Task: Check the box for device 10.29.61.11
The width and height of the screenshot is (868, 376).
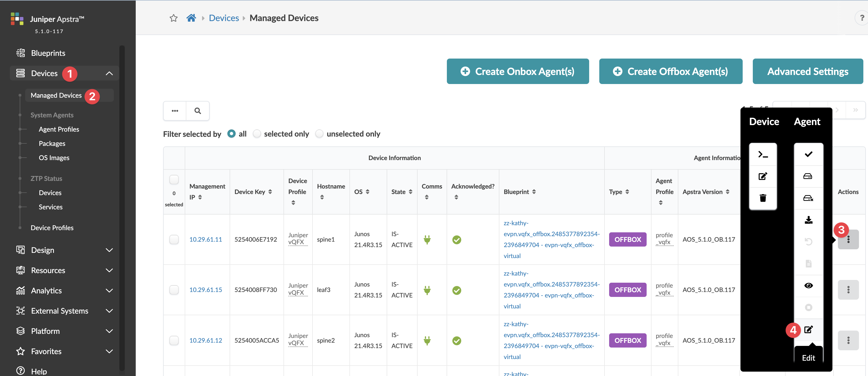Action: 174,239
